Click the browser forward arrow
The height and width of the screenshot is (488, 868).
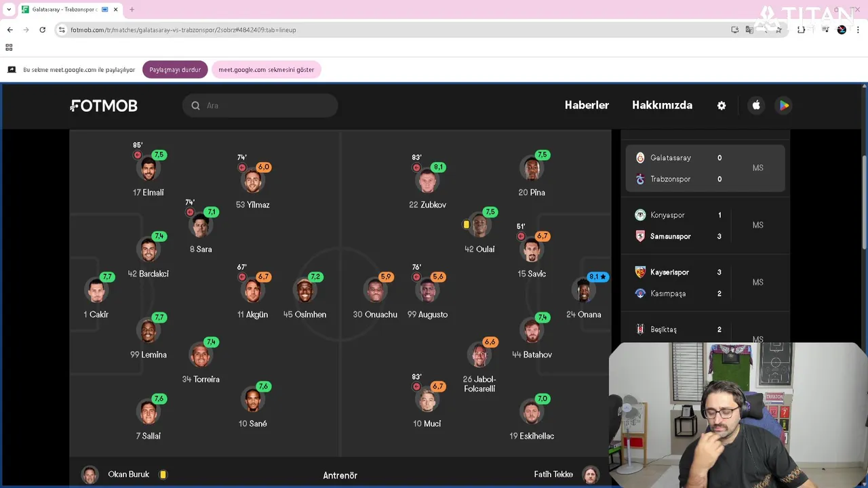26,30
